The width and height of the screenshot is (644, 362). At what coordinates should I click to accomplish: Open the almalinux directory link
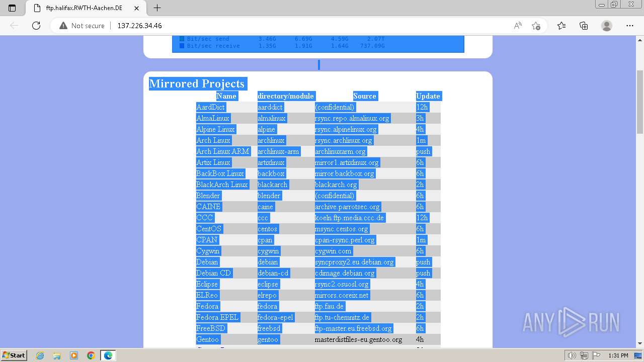(x=272, y=118)
